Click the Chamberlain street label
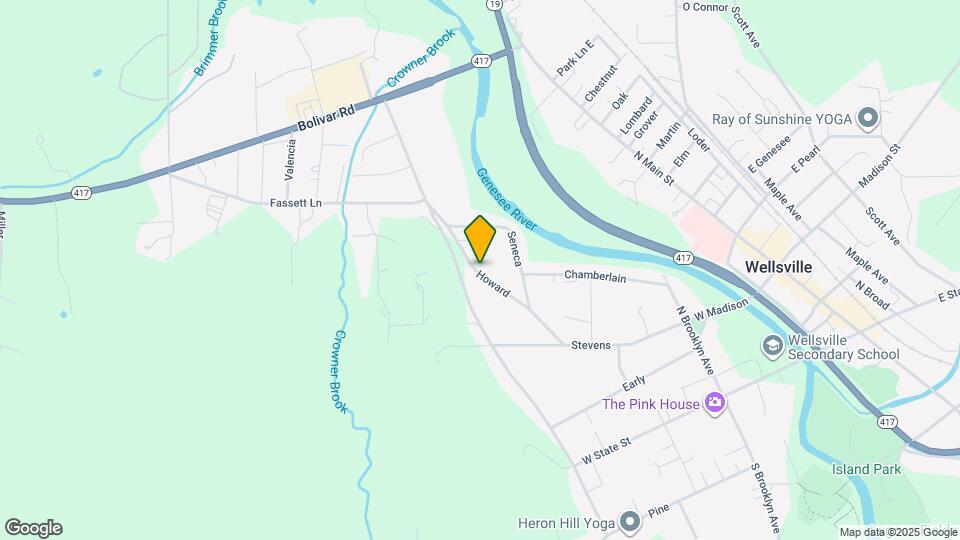 [x=595, y=276]
